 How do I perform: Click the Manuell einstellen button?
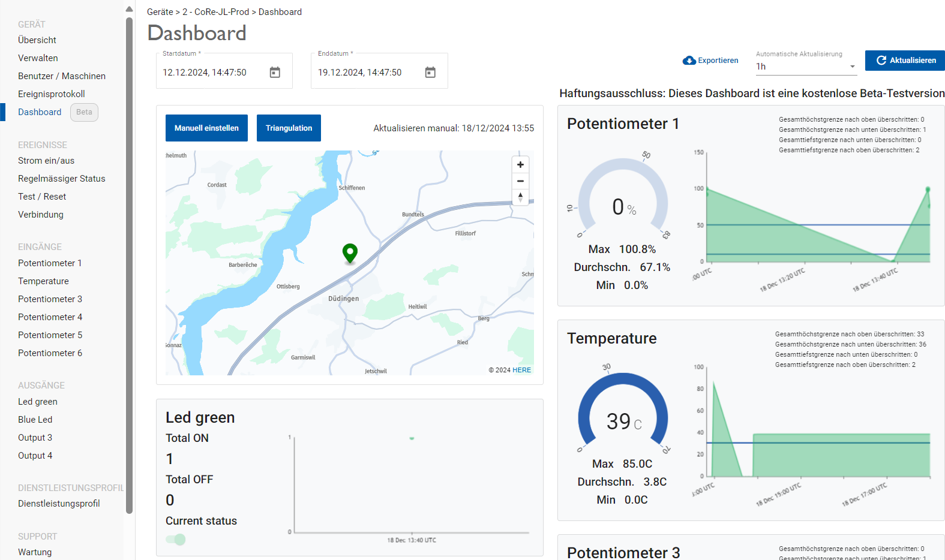pyautogui.click(x=206, y=128)
